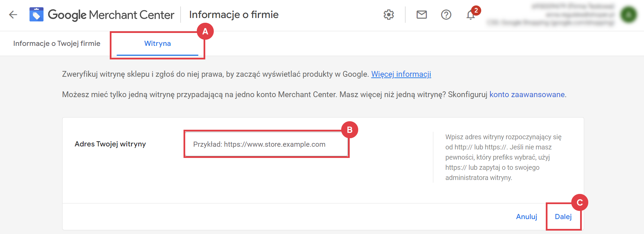This screenshot has height=234, width=644.
Task: Open the notifications bell icon
Action: pyautogui.click(x=470, y=16)
